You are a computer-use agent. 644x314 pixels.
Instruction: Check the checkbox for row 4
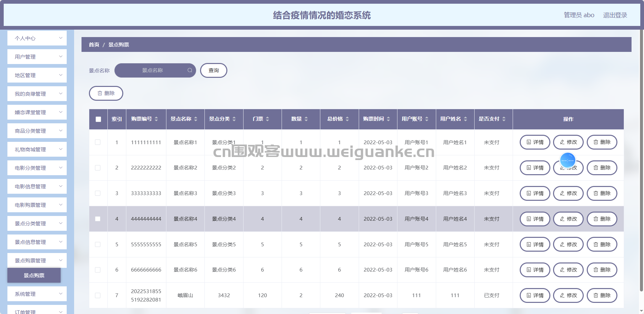[98, 219]
